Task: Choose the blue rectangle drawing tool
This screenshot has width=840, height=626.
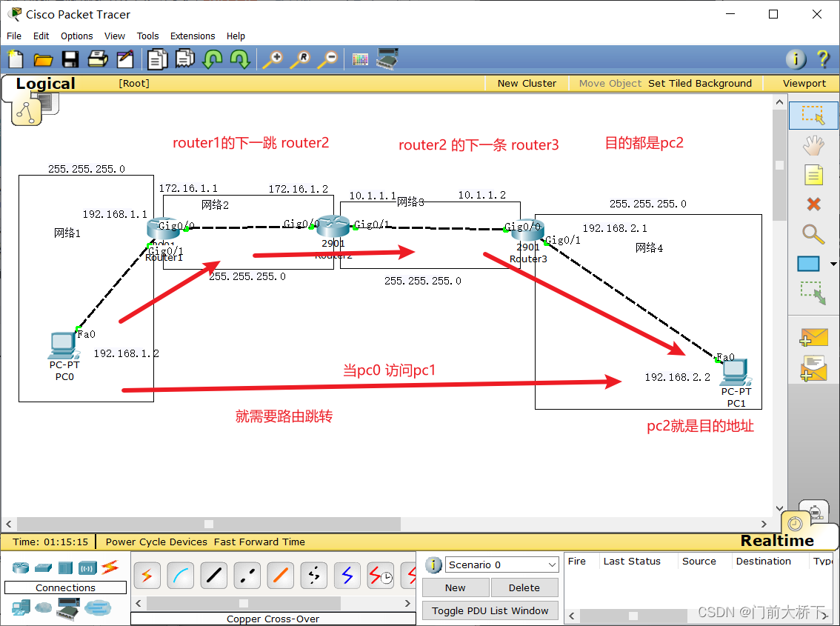Action: point(808,264)
